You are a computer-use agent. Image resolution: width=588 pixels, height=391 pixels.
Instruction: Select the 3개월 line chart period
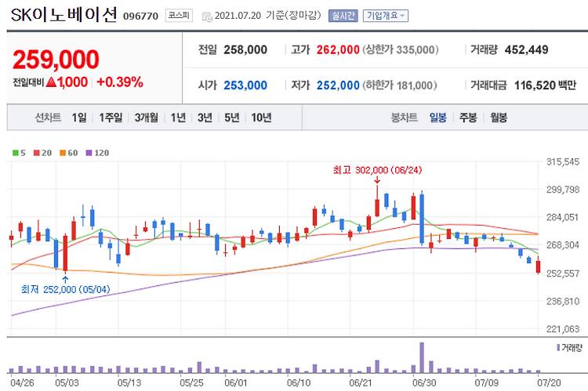(x=147, y=118)
